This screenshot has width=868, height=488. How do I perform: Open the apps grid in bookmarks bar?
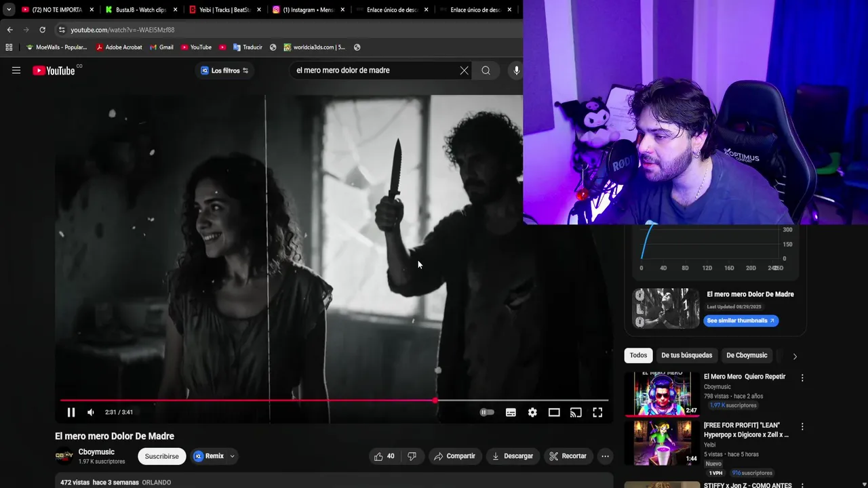click(9, 47)
